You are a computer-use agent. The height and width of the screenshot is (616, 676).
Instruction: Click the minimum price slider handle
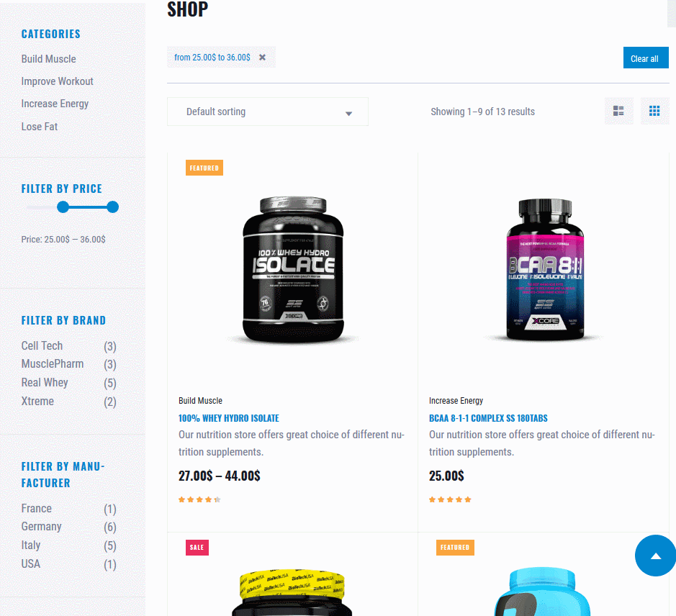pos(63,207)
